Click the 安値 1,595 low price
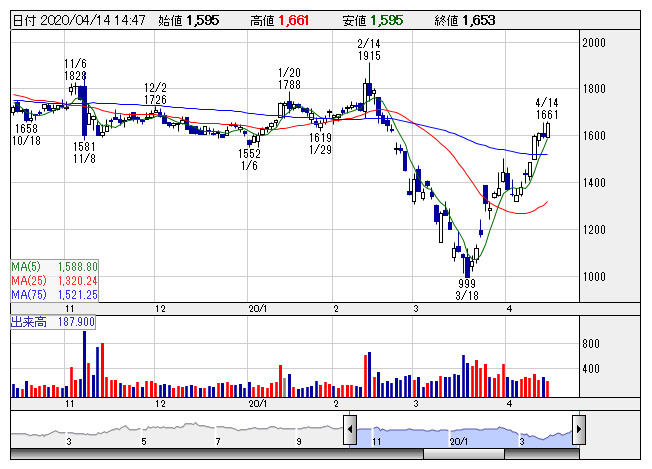 point(373,20)
